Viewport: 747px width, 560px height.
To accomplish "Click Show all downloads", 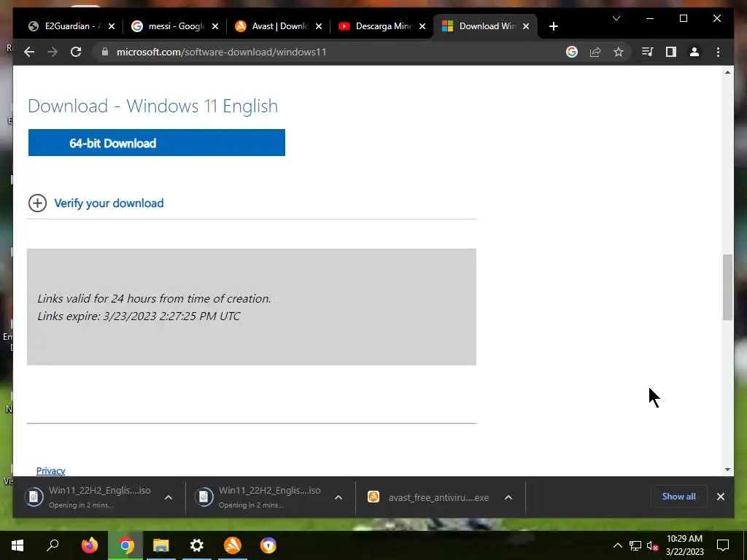I will coord(678,497).
